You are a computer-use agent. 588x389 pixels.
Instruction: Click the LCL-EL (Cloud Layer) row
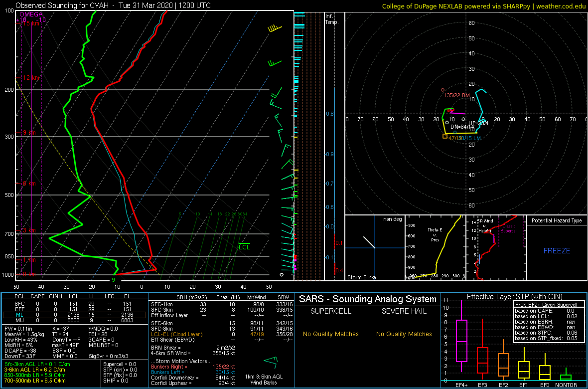point(221,334)
